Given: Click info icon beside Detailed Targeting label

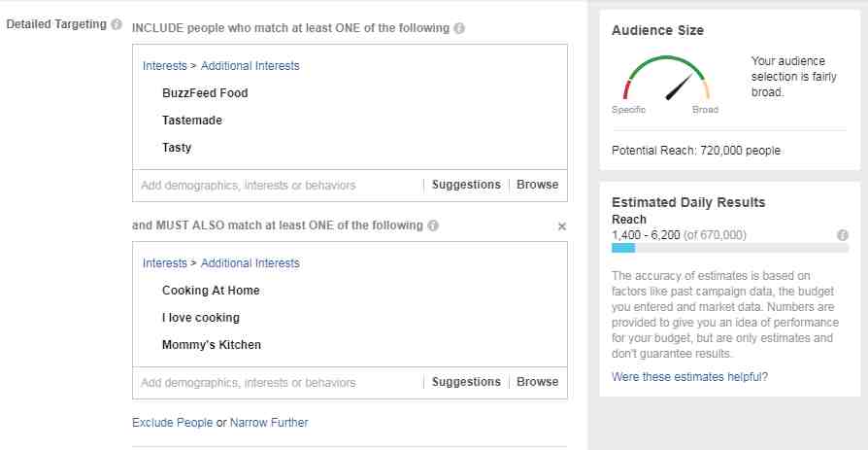Looking at the screenshot, I should [x=117, y=24].
